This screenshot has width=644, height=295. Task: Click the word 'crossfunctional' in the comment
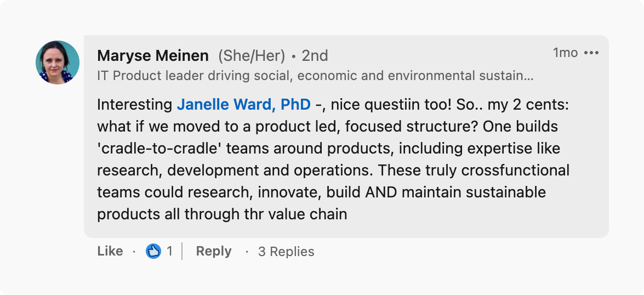pyautogui.click(x=515, y=170)
